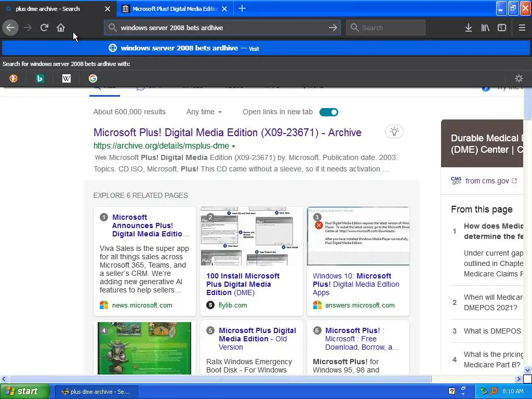The height and width of the screenshot is (399, 532).
Task: Click the About 600,000 results text
Action: pyautogui.click(x=129, y=112)
